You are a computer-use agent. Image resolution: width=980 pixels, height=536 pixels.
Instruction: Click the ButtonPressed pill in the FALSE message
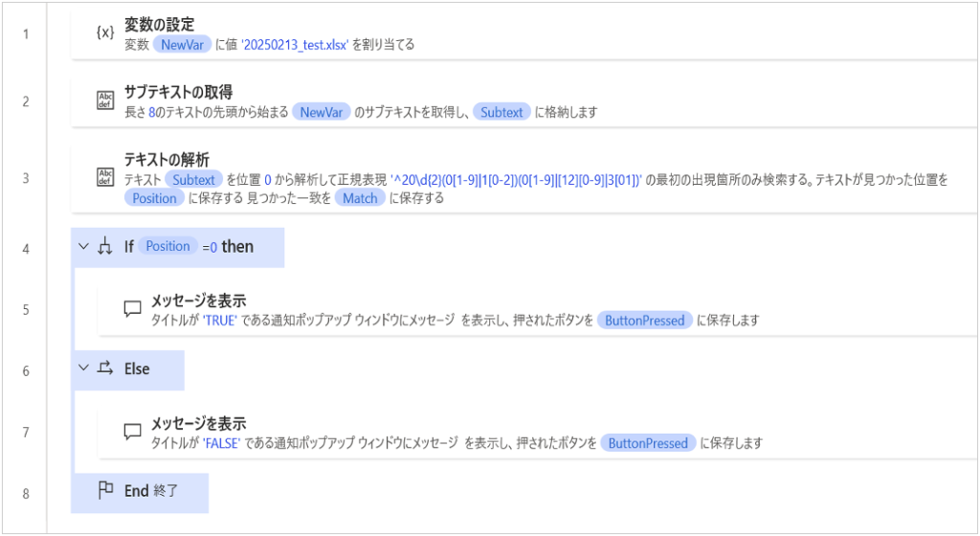648,443
